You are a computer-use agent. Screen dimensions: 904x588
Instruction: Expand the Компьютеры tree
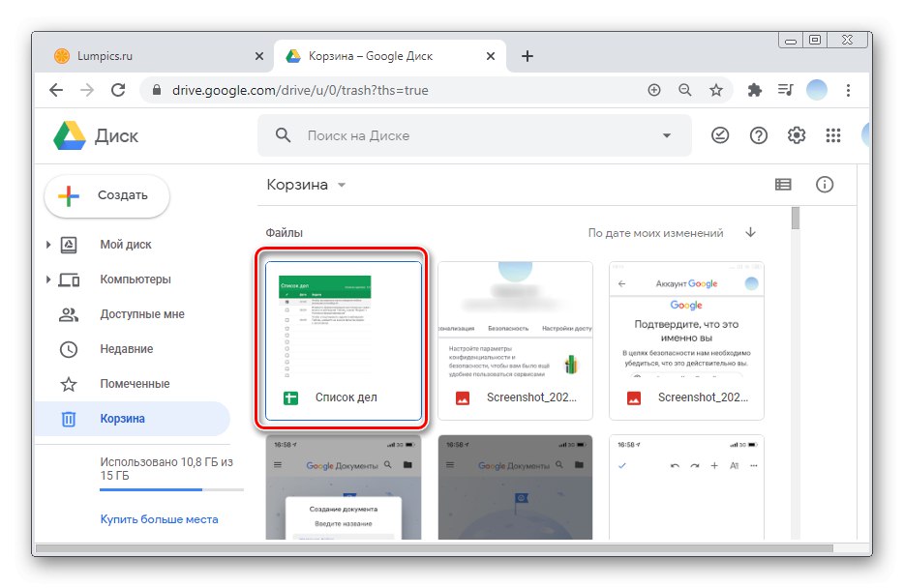48,279
